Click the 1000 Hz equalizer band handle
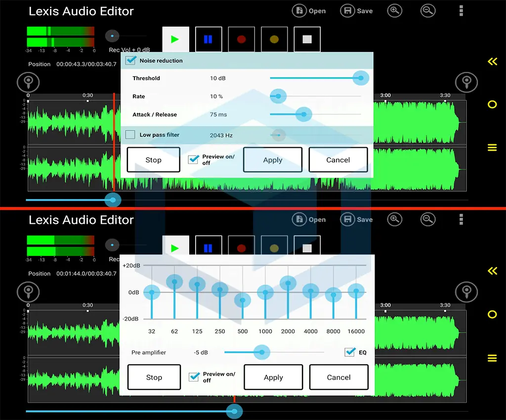 pos(265,293)
